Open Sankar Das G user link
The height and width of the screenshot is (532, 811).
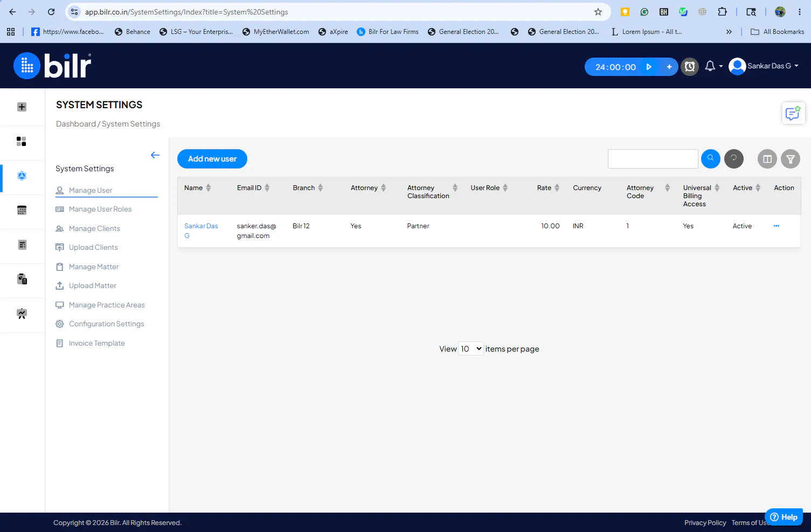click(201, 230)
